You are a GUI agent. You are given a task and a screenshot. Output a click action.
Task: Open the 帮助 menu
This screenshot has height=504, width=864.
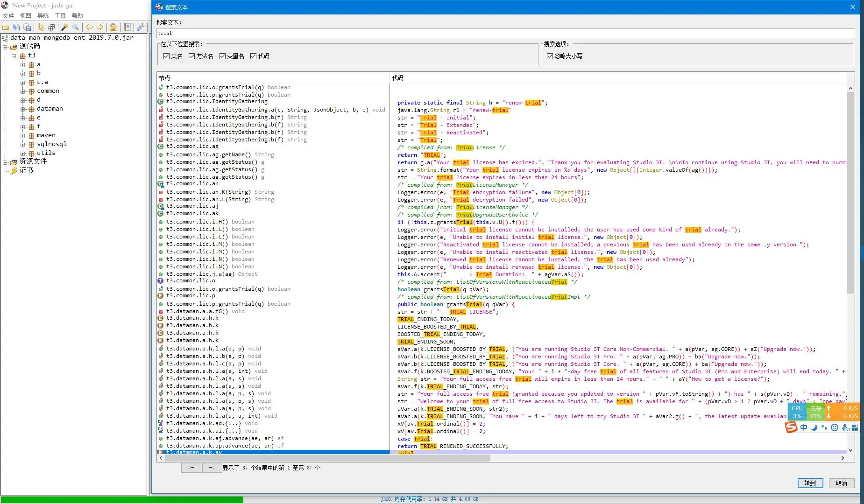coord(78,16)
